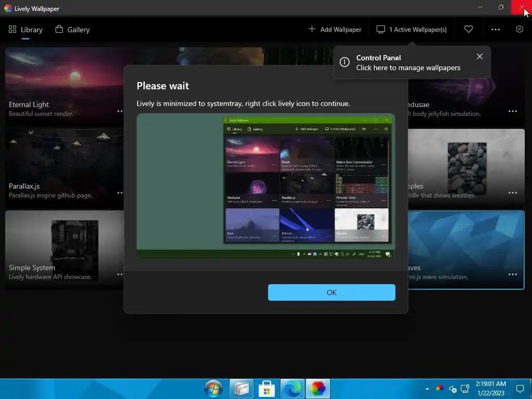Screen dimensions: 532x399
Task: Click the info icon in Control Panel tip
Action: [x=344, y=62]
